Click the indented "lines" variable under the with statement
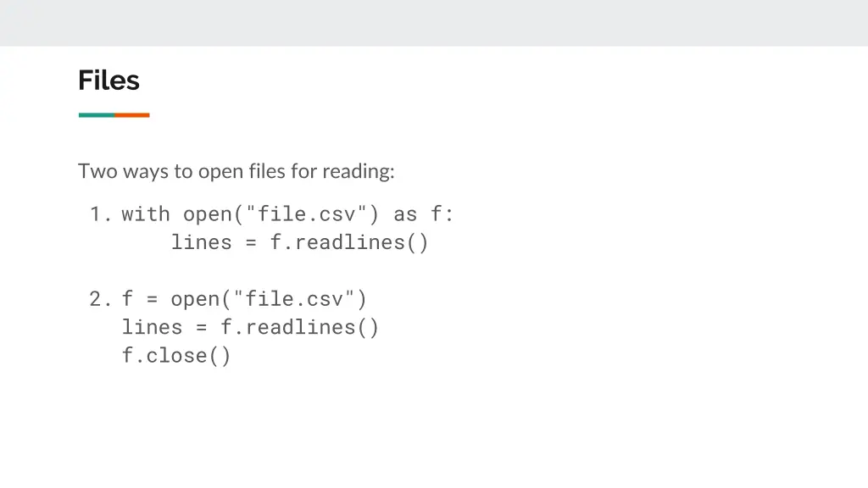Screen dimensions: 868x488 coord(202,242)
